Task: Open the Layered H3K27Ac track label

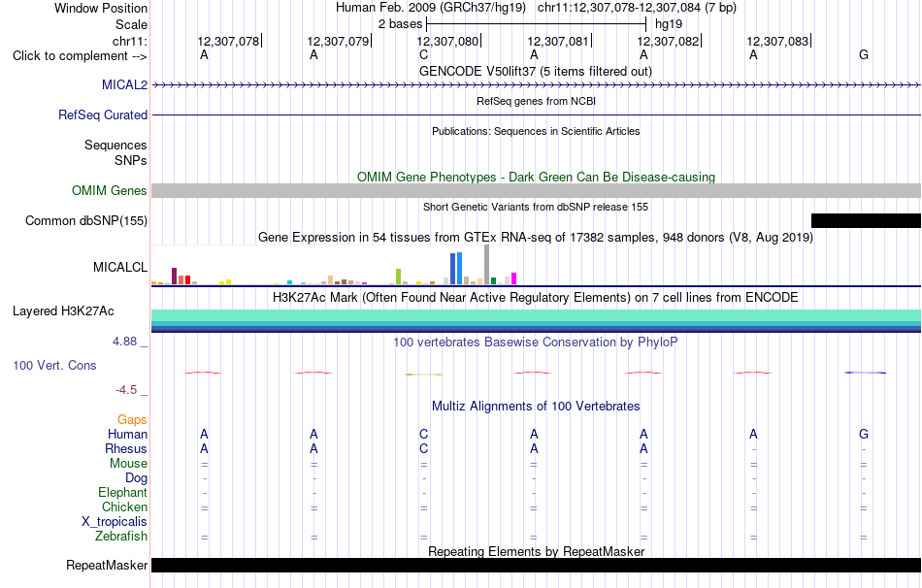Action: (63, 311)
